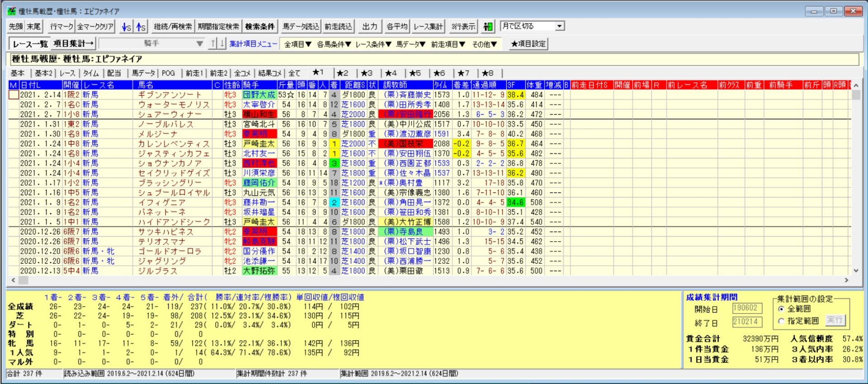Click the 検索条件 button
The width and height of the screenshot is (868, 384).
pos(259,27)
